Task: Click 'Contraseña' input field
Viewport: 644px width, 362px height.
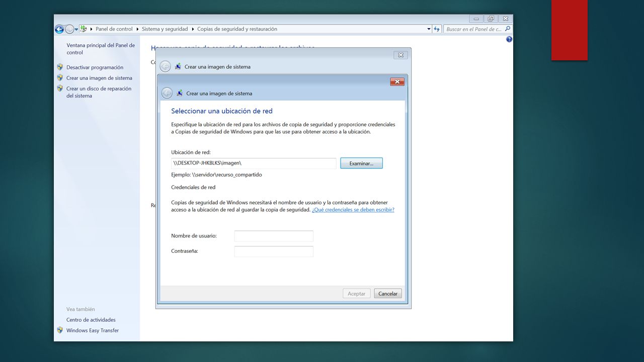Action: pyautogui.click(x=274, y=251)
